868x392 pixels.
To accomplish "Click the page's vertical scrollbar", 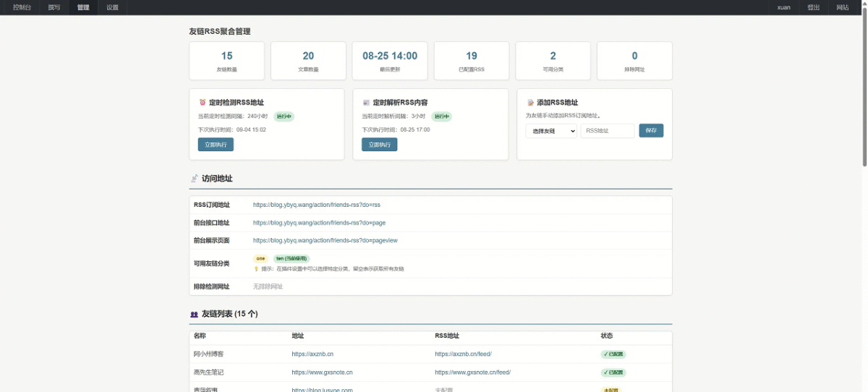I will [x=864, y=87].
